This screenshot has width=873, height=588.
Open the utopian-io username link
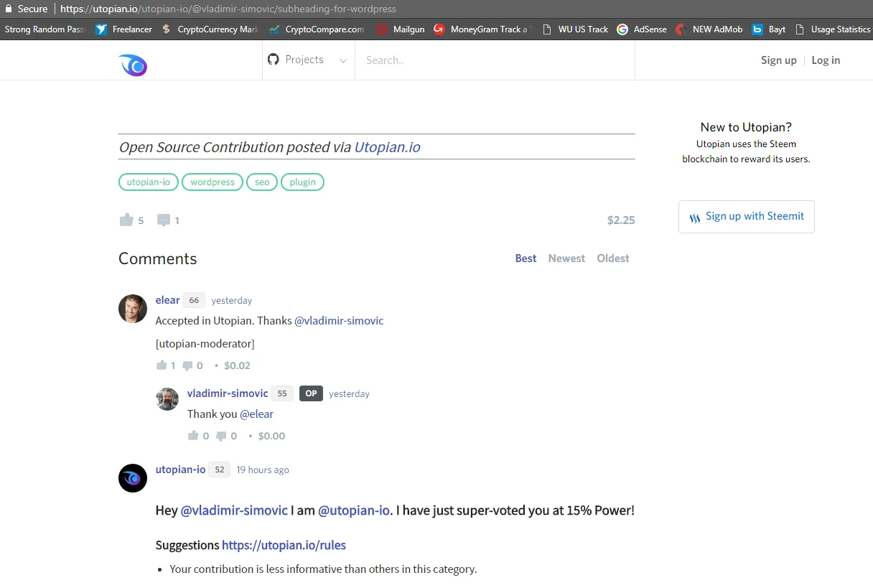(180, 470)
